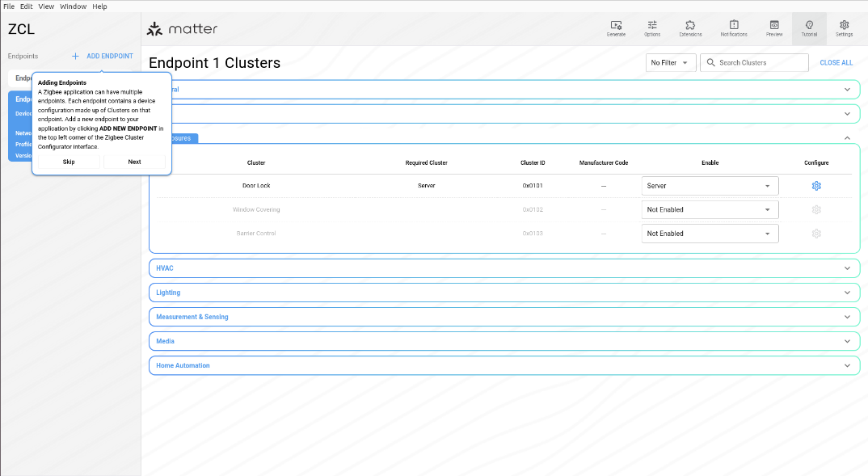Open the View menu
The width and height of the screenshot is (868, 476).
click(46, 6)
